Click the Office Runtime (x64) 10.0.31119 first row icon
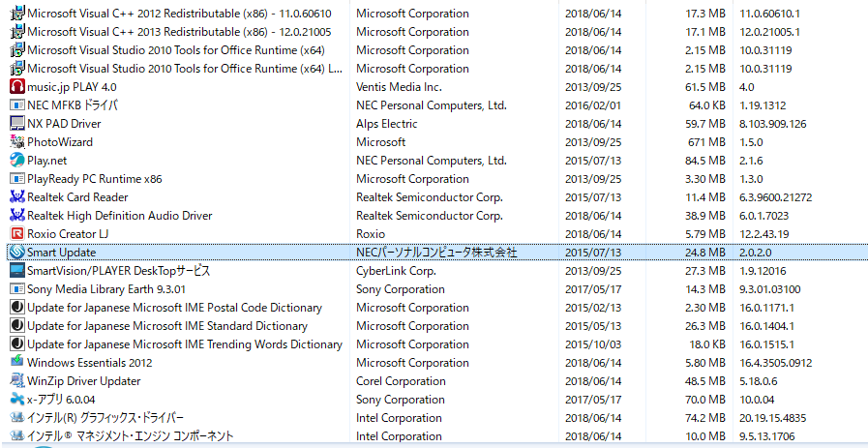 (x=17, y=50)
